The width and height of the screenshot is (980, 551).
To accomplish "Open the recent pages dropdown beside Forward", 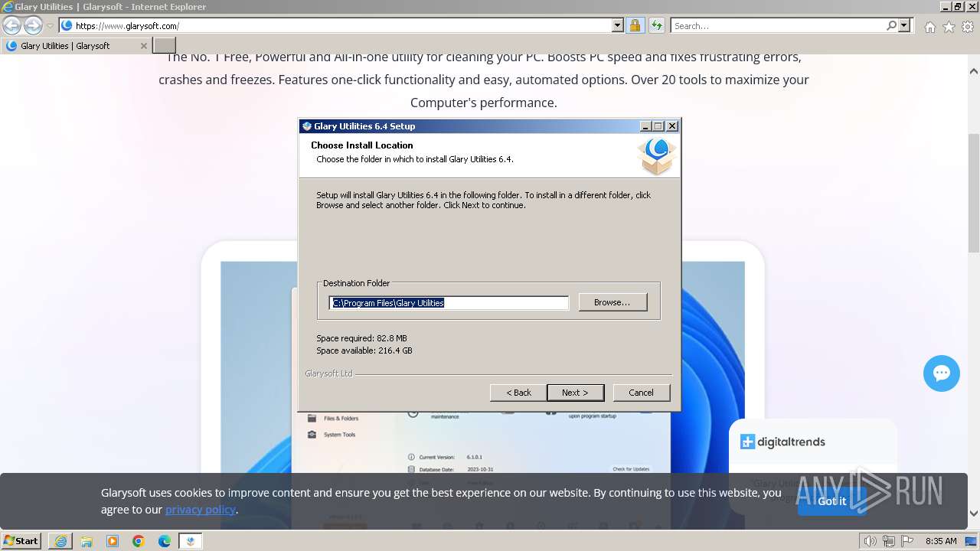I will [50, 26].
